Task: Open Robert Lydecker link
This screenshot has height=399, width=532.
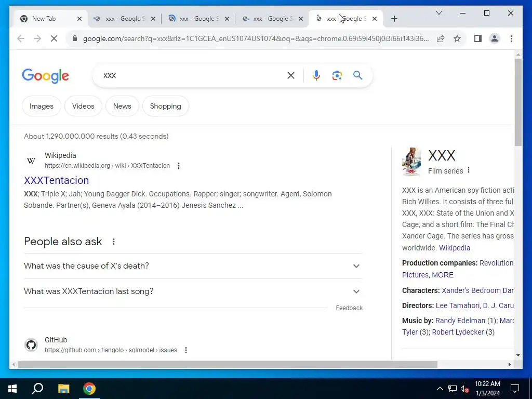Action: (x=458, y=332)
